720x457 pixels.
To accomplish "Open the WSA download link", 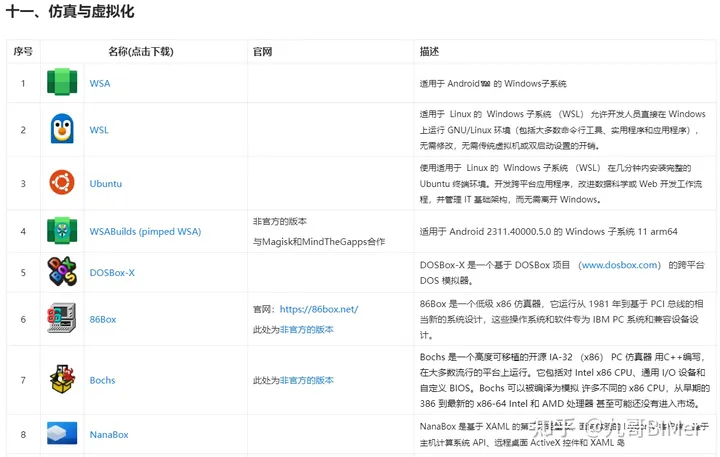I will 100,84.
